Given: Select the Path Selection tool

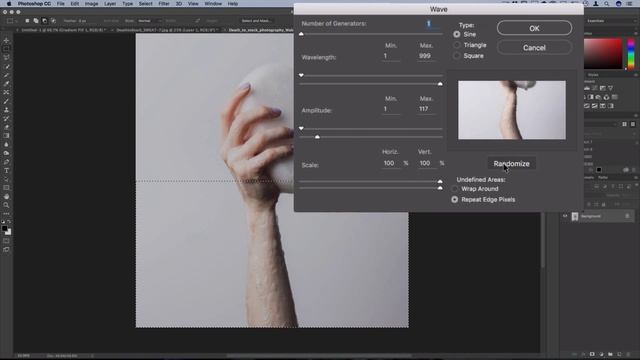Looking at the screenshot, I should (6, 179).
